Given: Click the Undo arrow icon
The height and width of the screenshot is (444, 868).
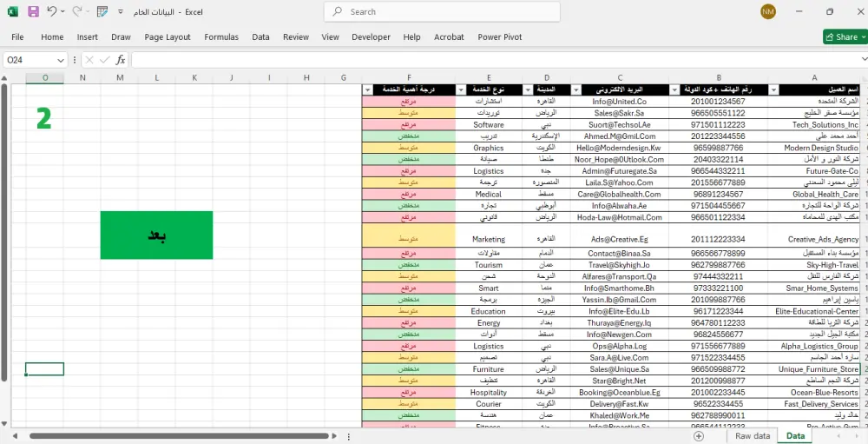Looking at the screenshot, I should tap(51, 11).
